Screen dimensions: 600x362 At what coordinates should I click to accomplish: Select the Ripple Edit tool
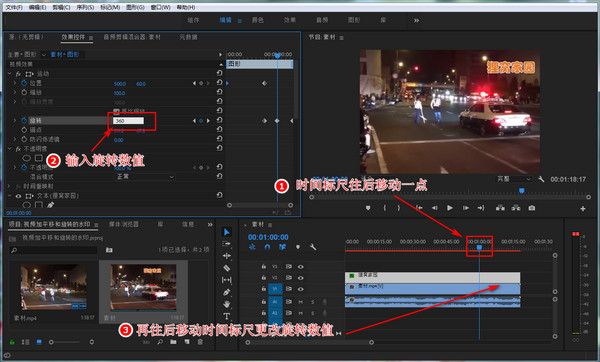(227, 256)
